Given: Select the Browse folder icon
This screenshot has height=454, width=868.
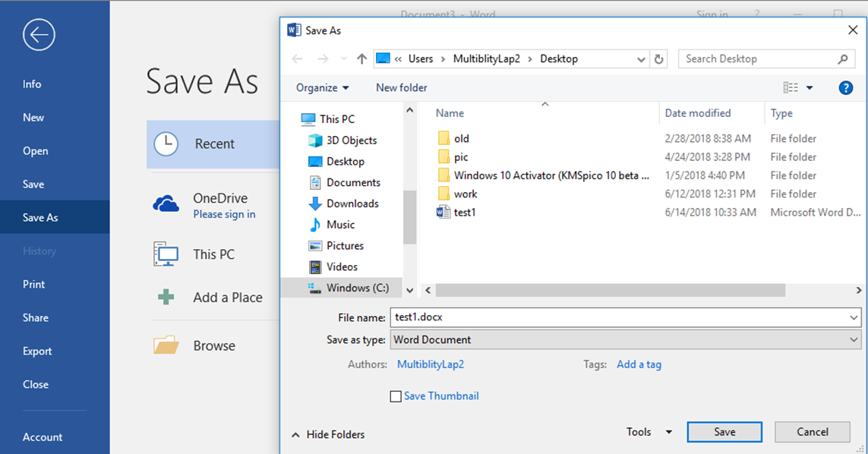Looking at the screenshot, I should click(x=166, y=345).
